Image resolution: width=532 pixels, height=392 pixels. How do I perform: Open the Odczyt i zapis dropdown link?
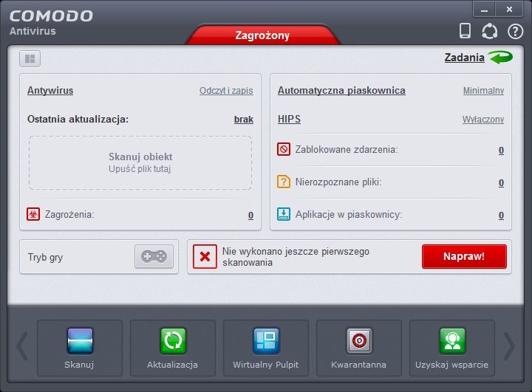[226, 91]
